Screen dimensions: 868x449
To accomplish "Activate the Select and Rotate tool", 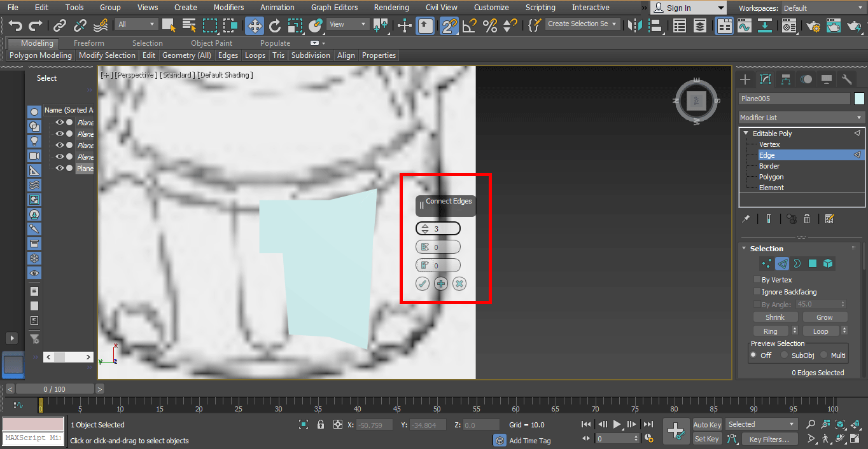I will (275, 26).
